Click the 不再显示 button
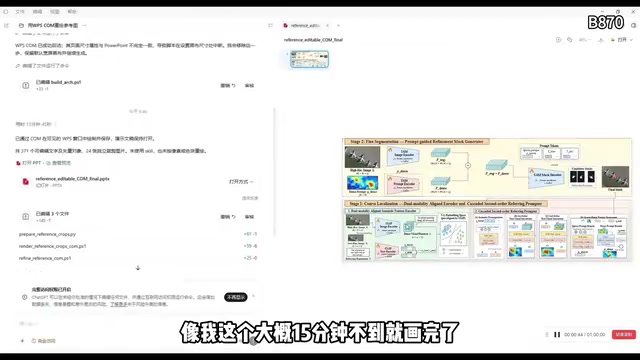Viewport: 640px width, 360px height. click(x=236, y=297)
